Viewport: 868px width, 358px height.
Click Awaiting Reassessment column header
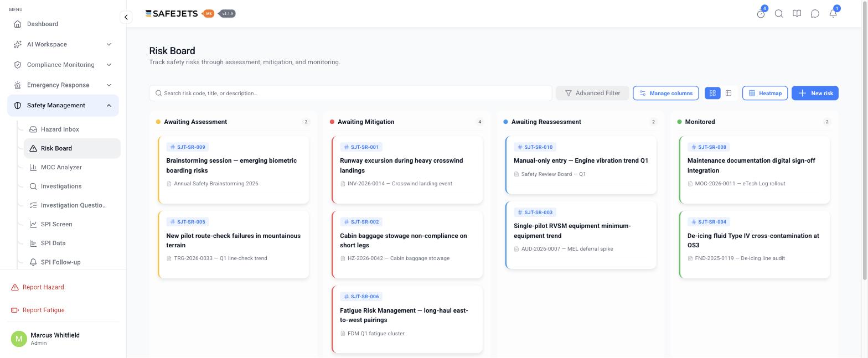point(546,122)
